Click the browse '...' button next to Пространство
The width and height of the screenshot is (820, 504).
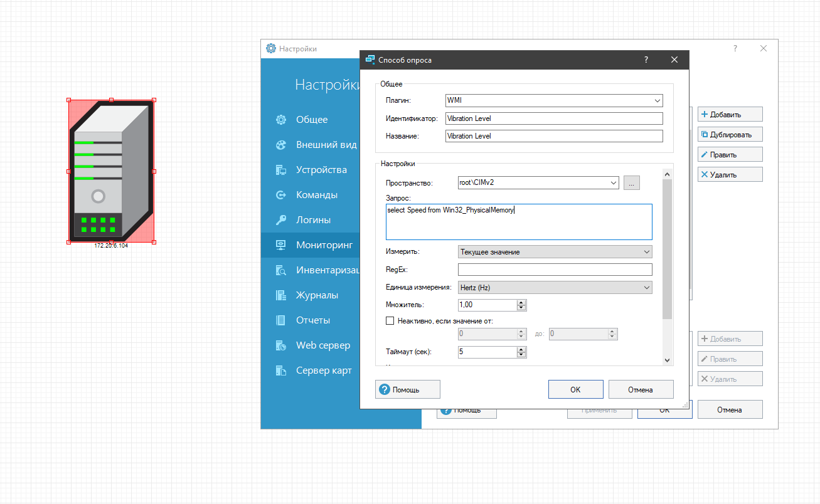pos(632,182)
